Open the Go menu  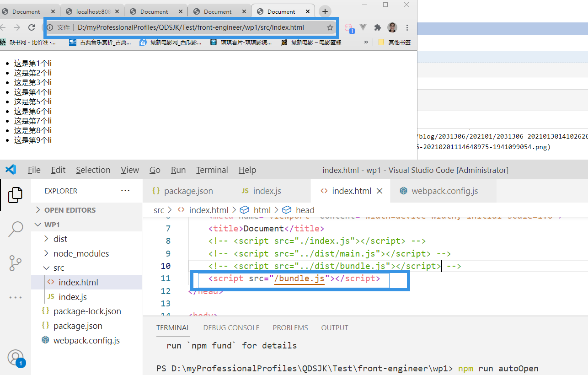155,170
